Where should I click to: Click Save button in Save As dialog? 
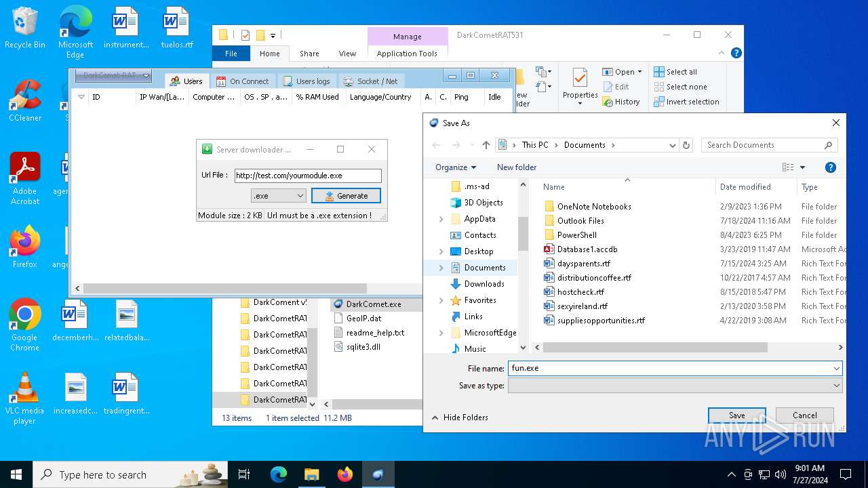(737, 415)
